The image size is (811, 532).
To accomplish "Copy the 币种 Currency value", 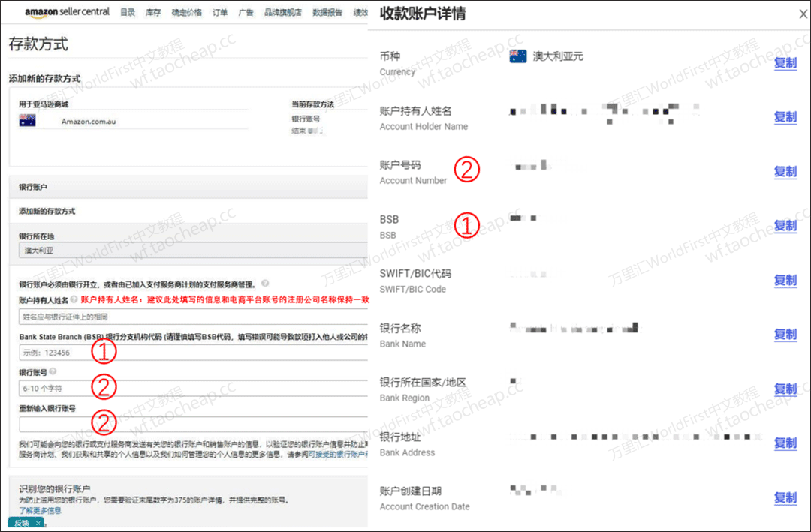I will point(785,63).
